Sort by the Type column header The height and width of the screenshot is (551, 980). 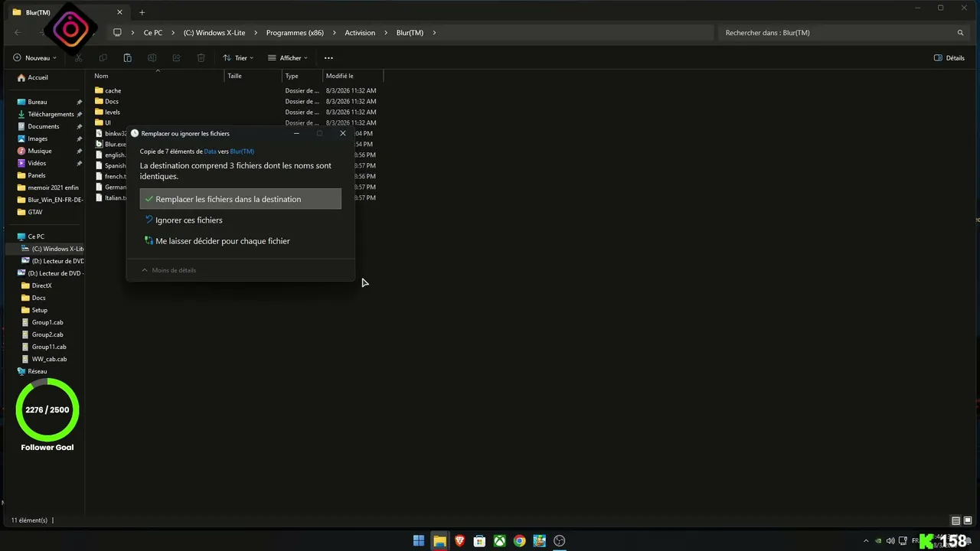click(x=302, y=76)
